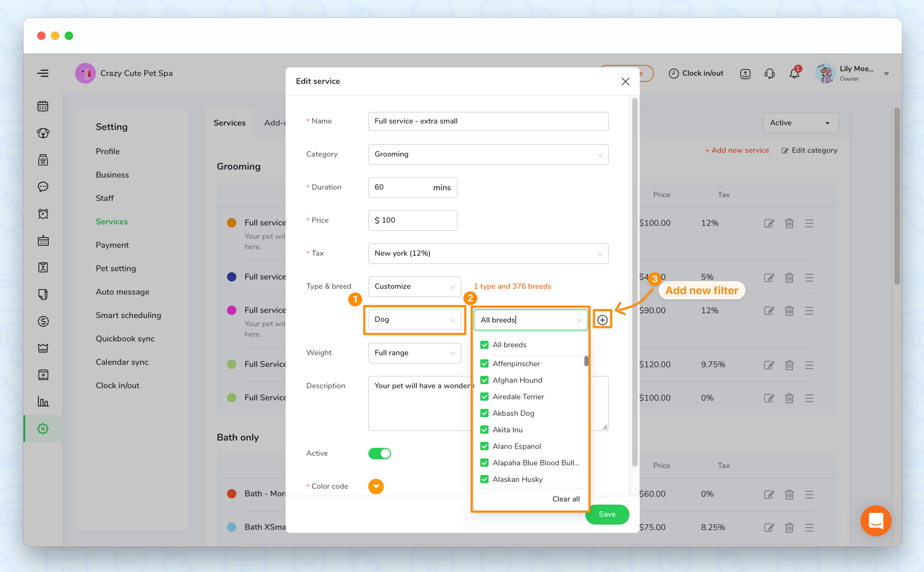Uncheck the Alano Espanol breed
Screen dimensions: 924x572
(484, 446)
